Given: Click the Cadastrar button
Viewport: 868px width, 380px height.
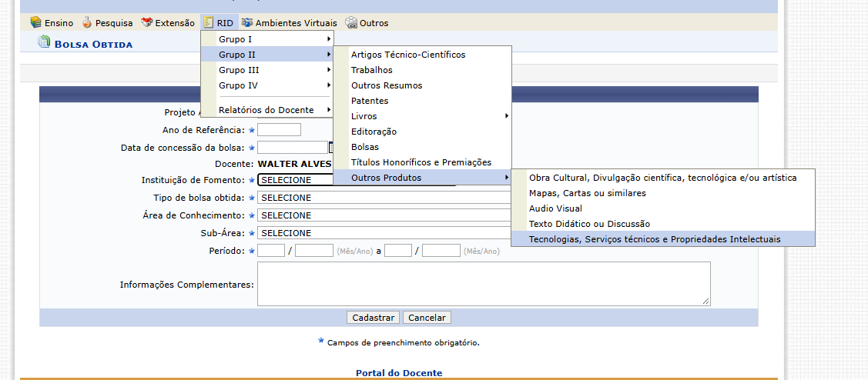Looking at the screenshot, I should [x=373, y=318].
